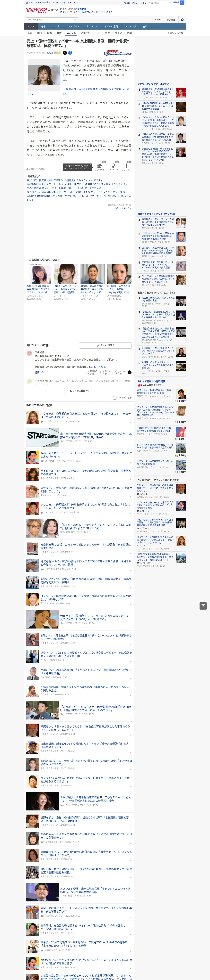Image resolution: width=210 pixels, height=980 pixels.
Task: Click commenter avatar next to 国税局様 comment
Action: click(29, 353)
